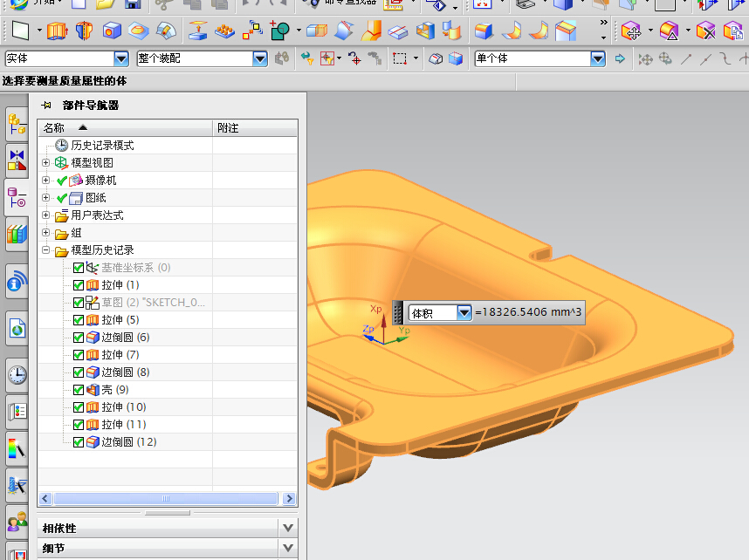Uncheck the 壳 (9) feature checkbox
This screenshot has width=749, height=560.
(79, 390)
